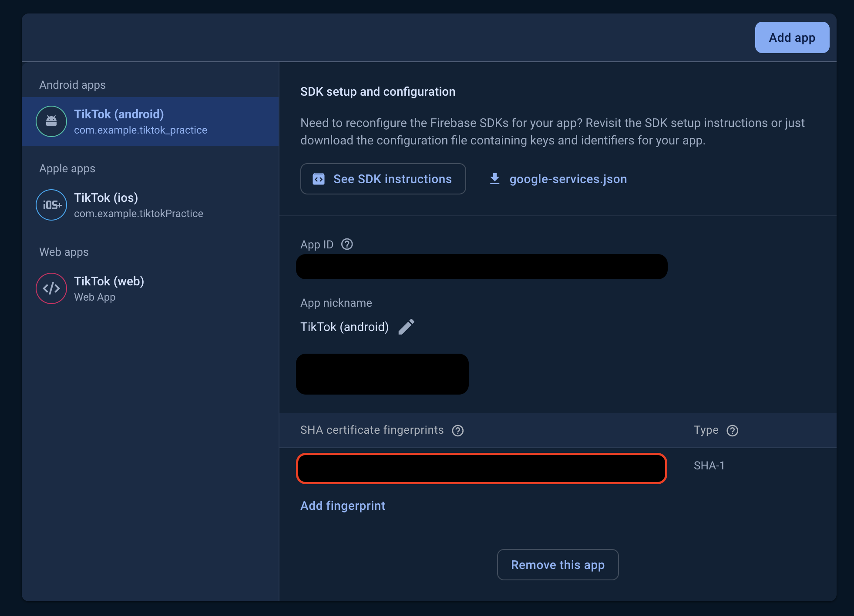Click the App ID label
854x616 pixels.
click(317, 244)
